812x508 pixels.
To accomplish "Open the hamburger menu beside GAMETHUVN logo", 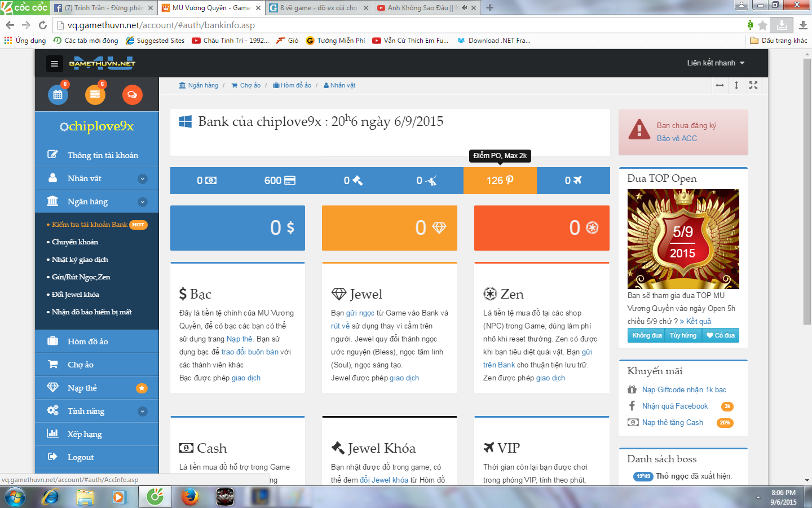I will click(54, 64).
